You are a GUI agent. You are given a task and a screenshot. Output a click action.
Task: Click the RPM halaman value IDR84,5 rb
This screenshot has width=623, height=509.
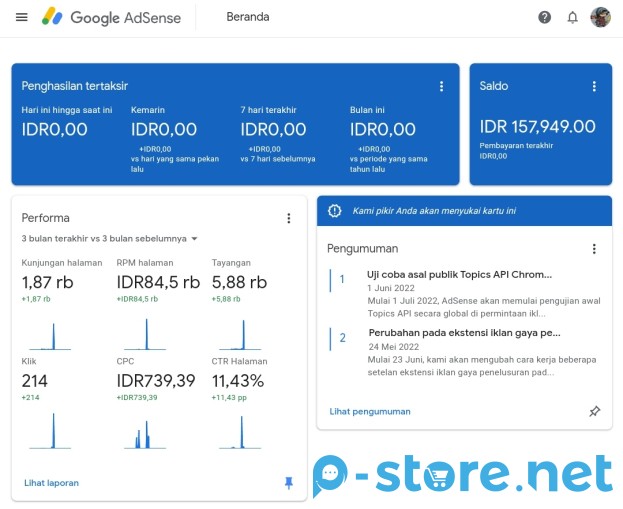pos(158,283)
